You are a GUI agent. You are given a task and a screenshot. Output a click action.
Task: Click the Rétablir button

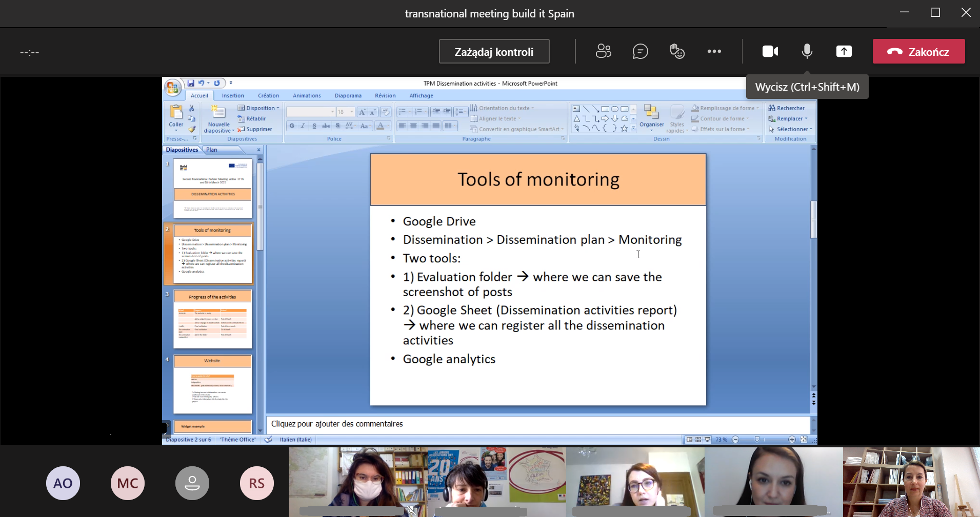pyautogui.click(x=251, y=118)
